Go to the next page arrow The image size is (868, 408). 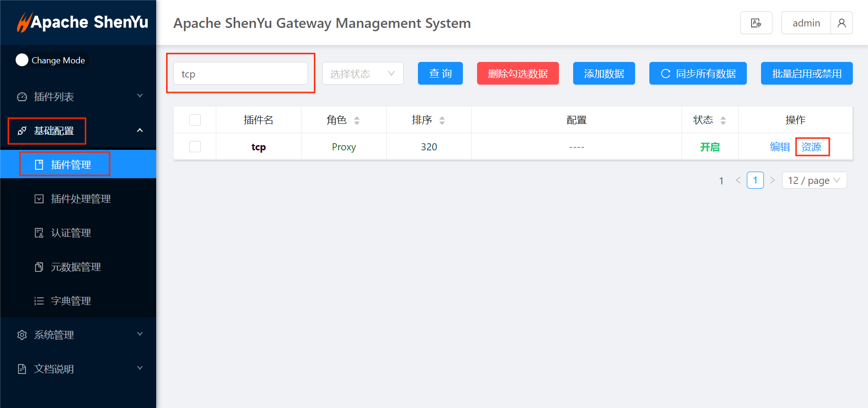[x=772, y=180]
